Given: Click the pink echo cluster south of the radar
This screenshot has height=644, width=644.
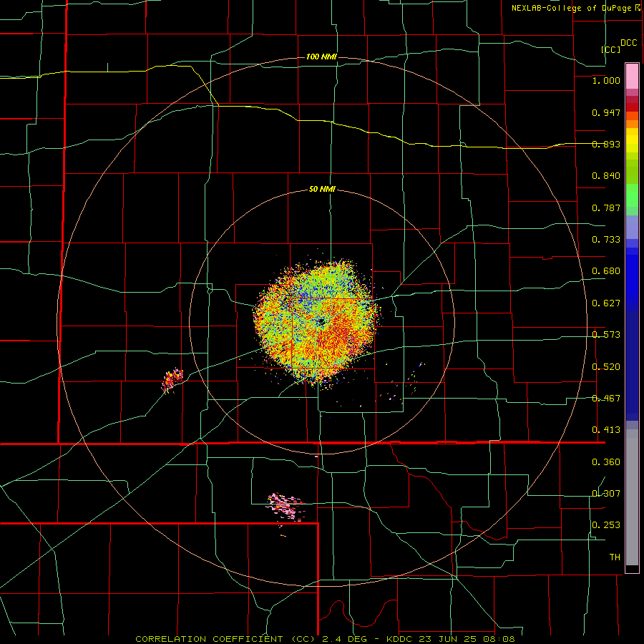Looking at the screenshot, I should pos(286,507).
